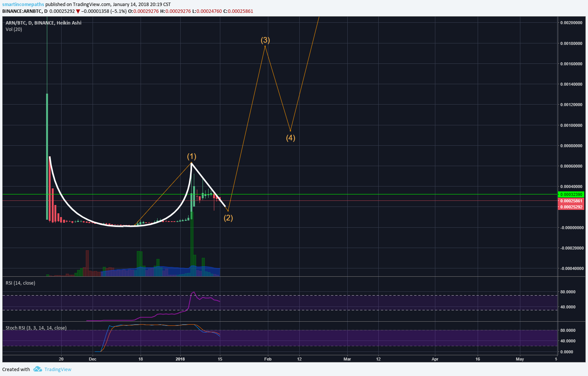Click the TradingView link at the bottom
Screen dimensions: 588x376
coord(58,369)
